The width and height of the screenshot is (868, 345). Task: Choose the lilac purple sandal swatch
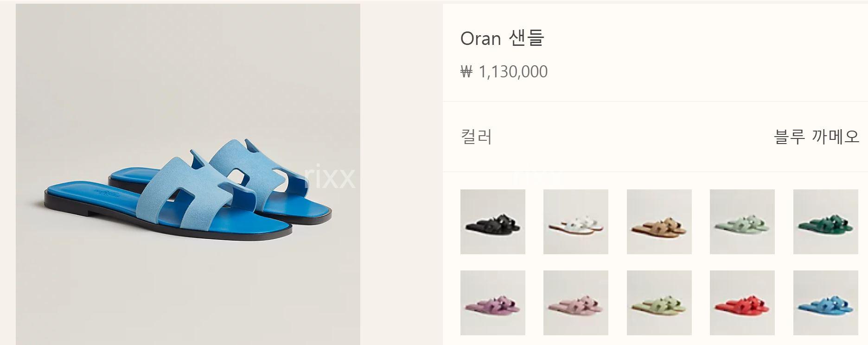[492, 303]
